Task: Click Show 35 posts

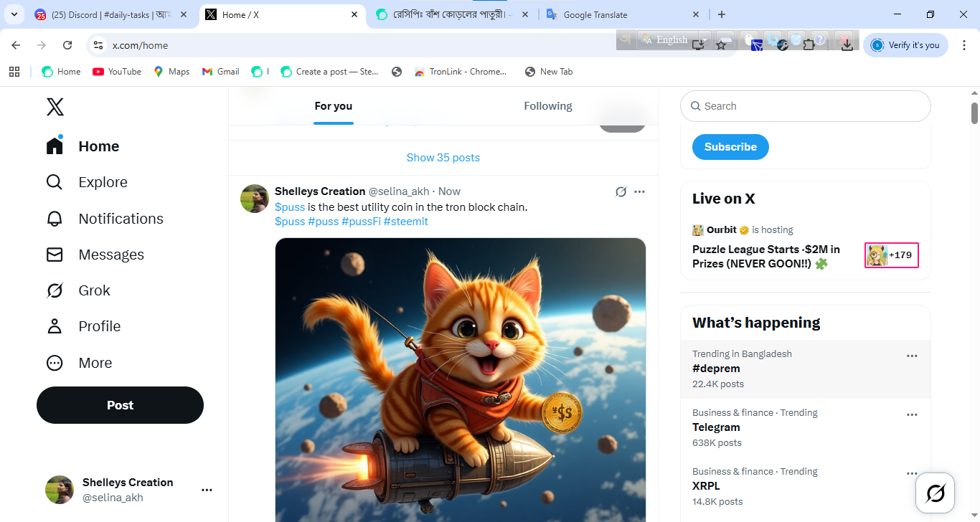Action: tap(443, 158)
